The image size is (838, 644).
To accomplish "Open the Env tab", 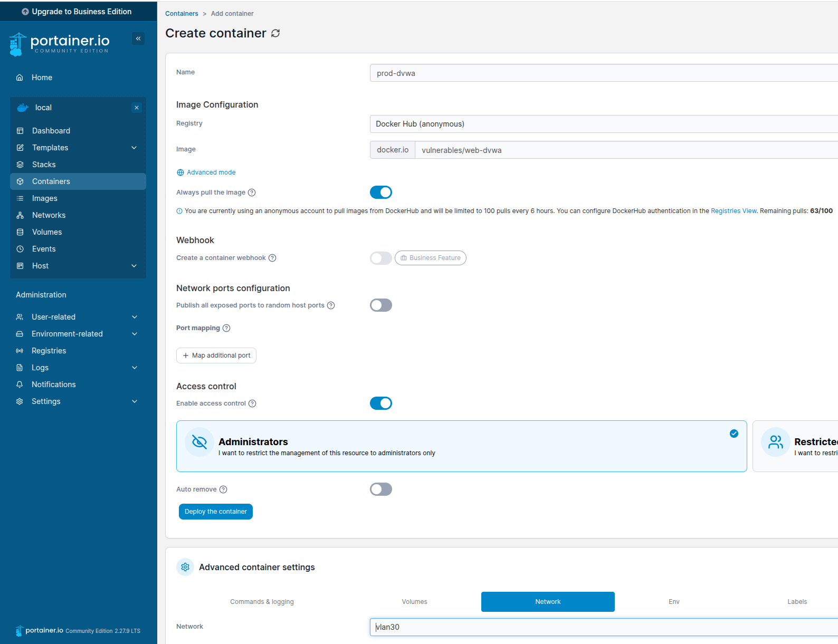I will (674, 602).
